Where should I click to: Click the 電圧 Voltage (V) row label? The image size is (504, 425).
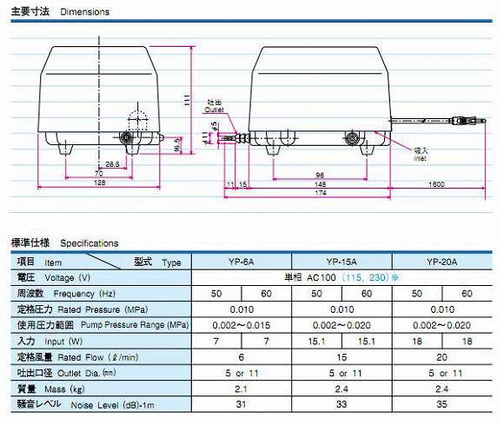point(54,277)
